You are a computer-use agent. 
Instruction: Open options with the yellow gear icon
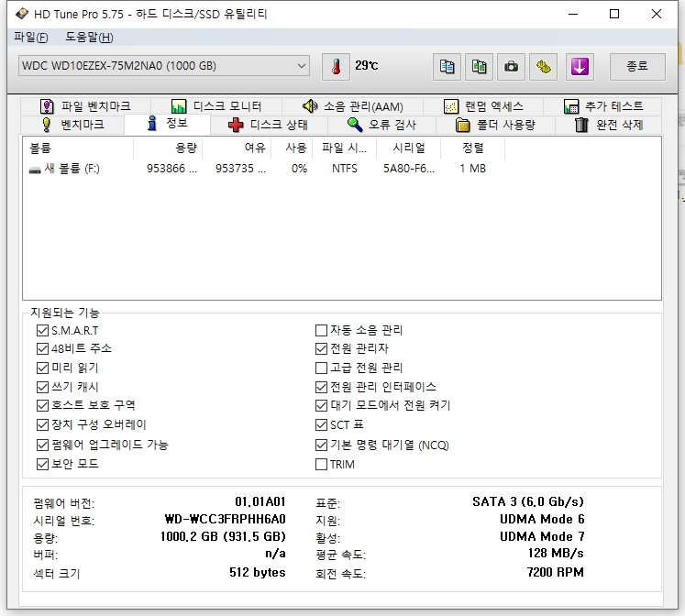[543, 67]
